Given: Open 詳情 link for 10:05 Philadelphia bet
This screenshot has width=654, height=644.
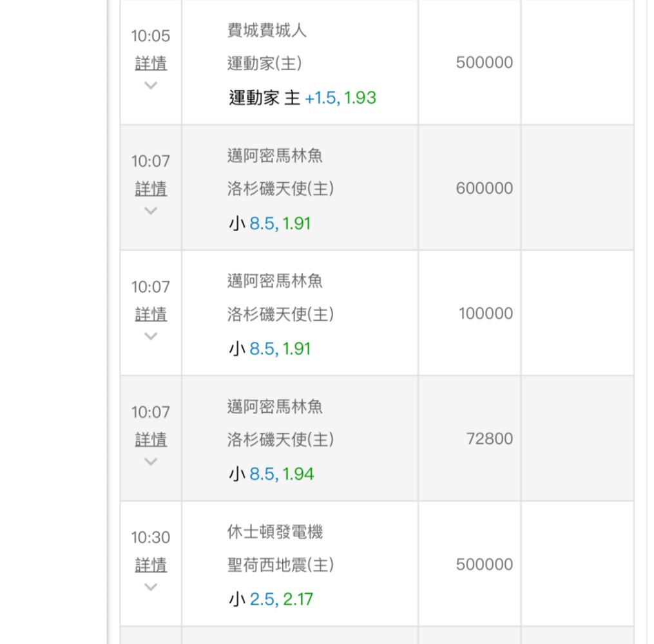Looking at the screenshot, I should click(x=151, y=63).
